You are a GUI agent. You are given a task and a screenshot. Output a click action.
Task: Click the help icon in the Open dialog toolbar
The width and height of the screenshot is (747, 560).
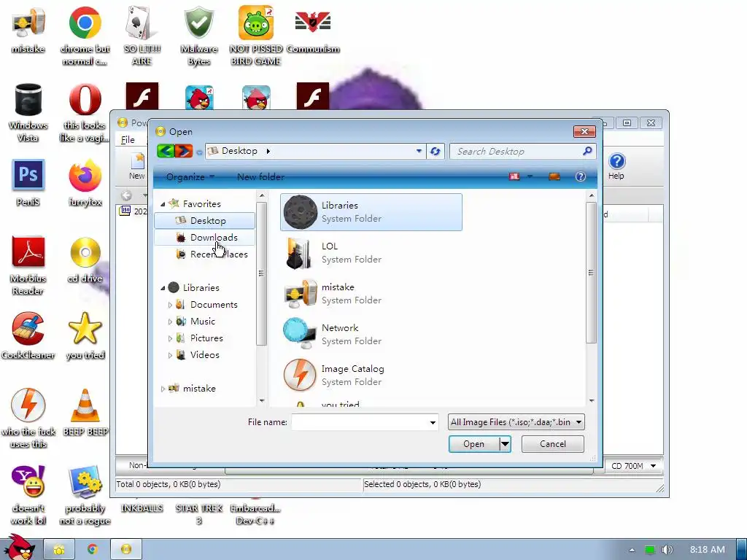click(580, 176)
